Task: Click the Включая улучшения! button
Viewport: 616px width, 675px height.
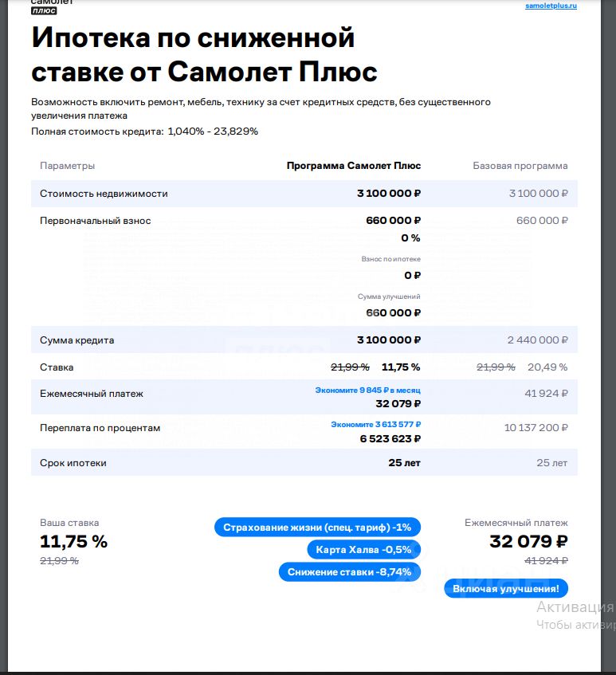Action: tap(506, 588)
